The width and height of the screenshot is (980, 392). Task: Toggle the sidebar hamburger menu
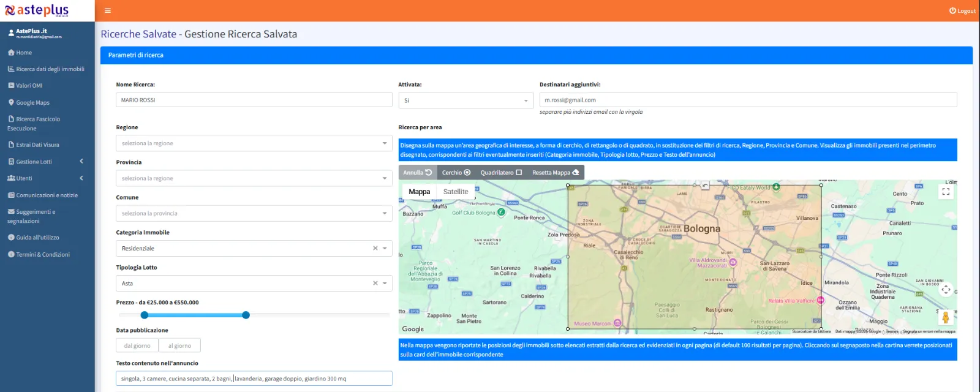pos(107,10)
